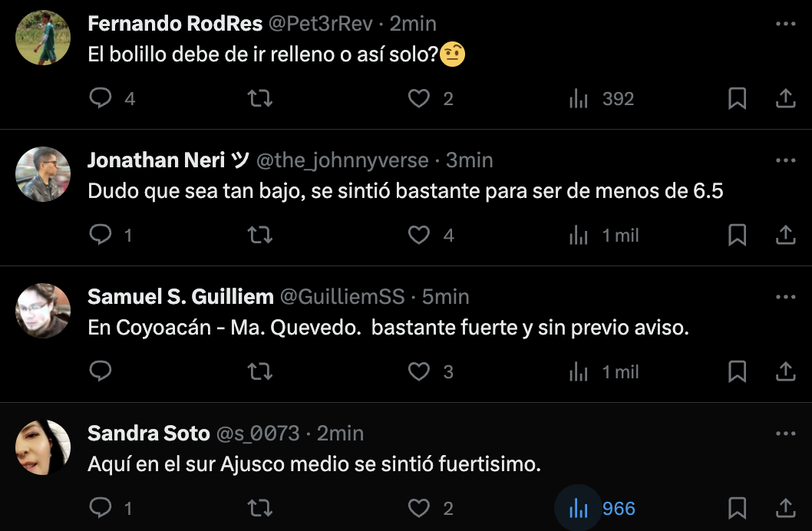Reply to Fernando RodRes's bolillo tweet
The image size is (812, 531).
101,99
